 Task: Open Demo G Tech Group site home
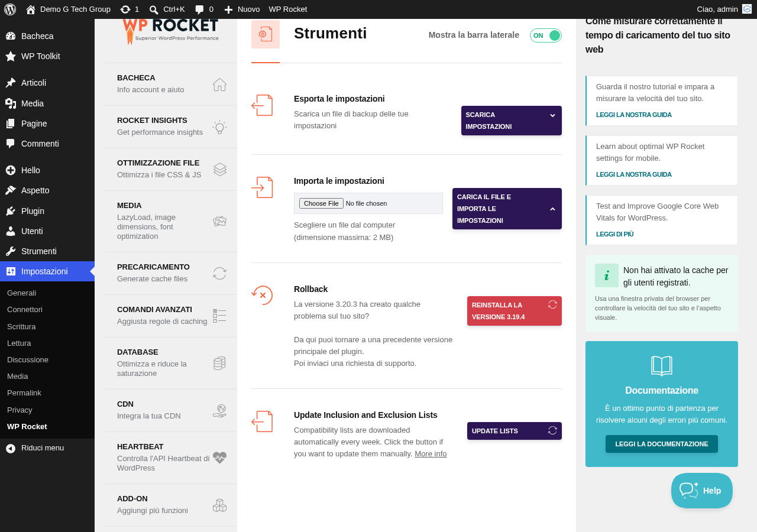pyautogui.click(x=68, y=9)
